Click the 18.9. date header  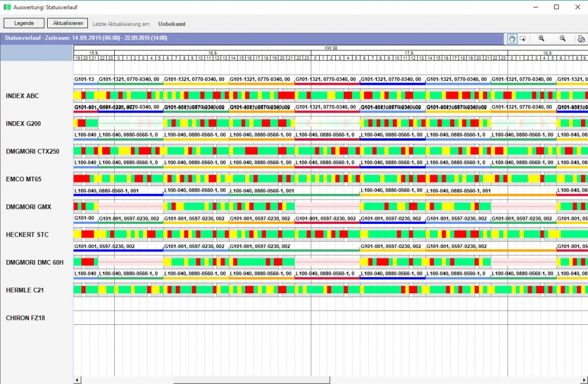(x=547, y=53)
